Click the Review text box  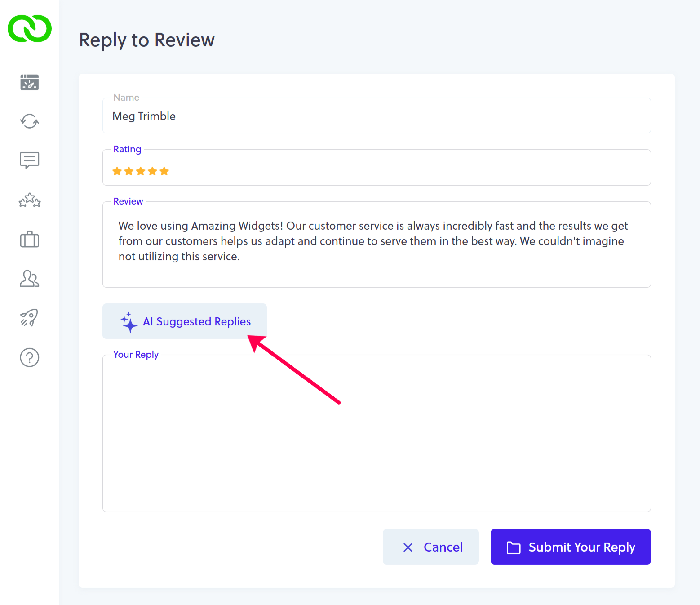377,245
